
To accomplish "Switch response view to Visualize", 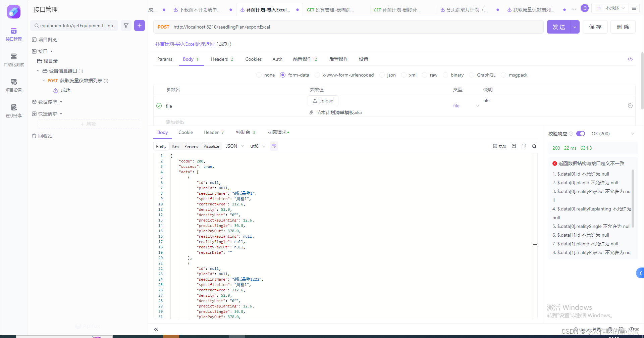I will coord(211,146).
